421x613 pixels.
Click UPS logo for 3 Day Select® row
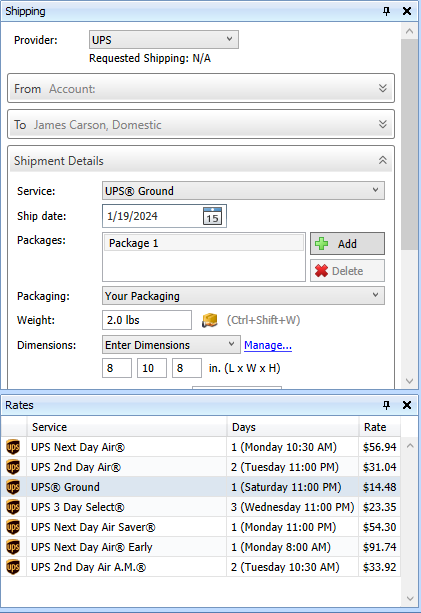[x=13, y=507]
